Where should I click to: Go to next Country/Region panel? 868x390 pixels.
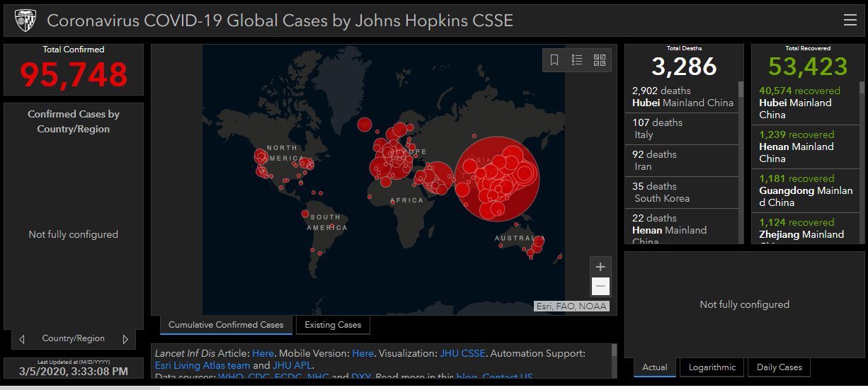[x=125, y=339]
